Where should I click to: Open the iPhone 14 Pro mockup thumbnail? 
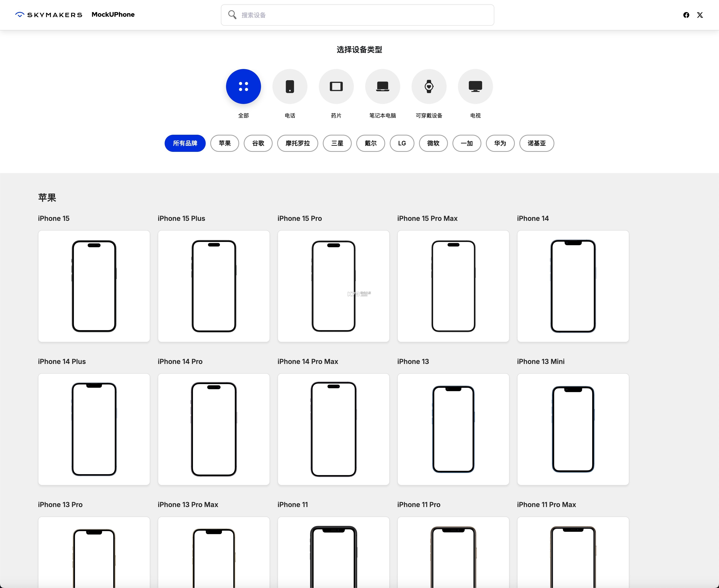click(214, 429)
